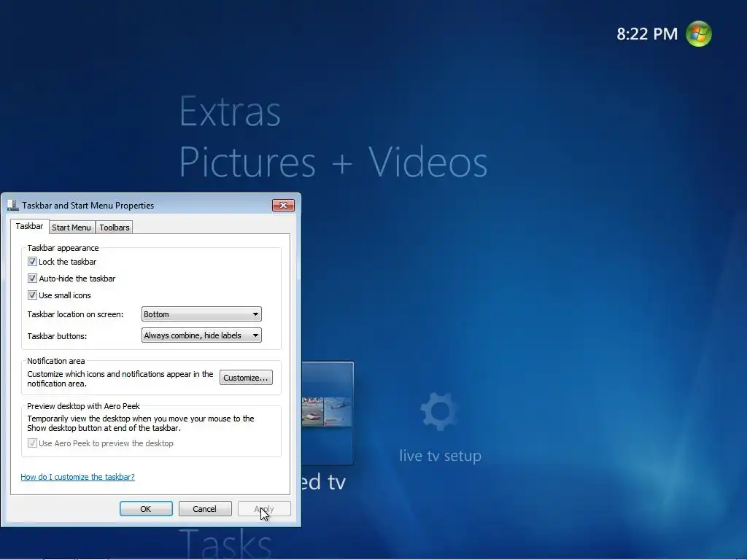This screenshot has height=560, width=747.
Task: Uncheck Auto-hide the taskbar
Action: 32,278
